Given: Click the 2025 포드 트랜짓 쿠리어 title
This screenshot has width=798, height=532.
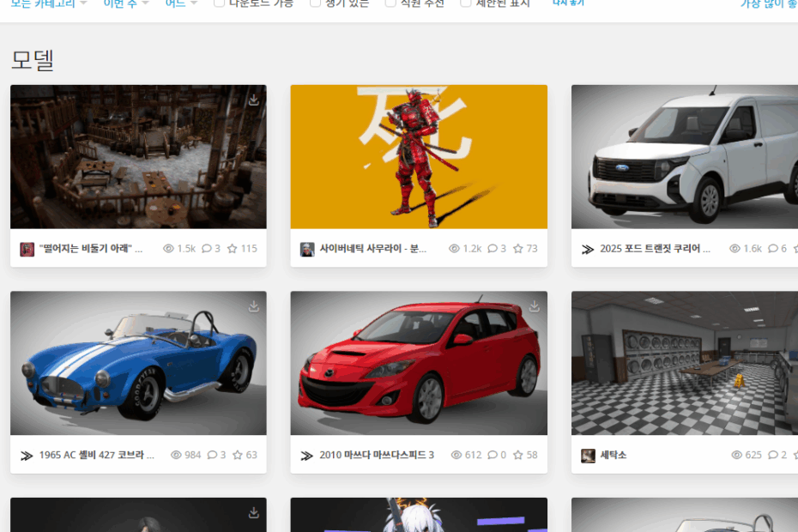Looking at the screenshot, I should (x=655, y=249).
